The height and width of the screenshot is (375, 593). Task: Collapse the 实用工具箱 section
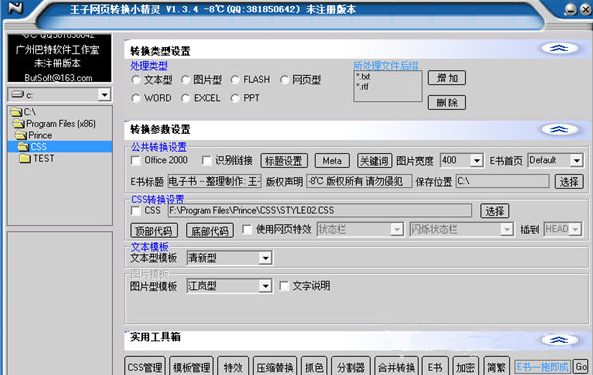click(559, 340)
